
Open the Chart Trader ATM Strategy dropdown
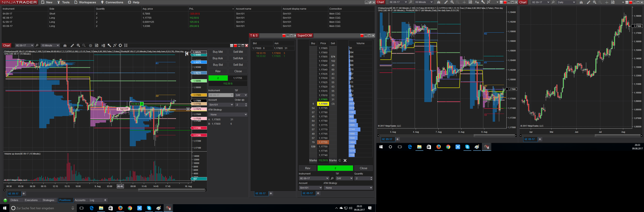tap(228, 115)
